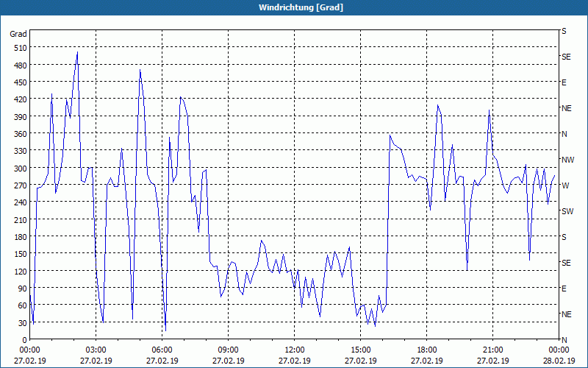
Task: Click the 28.02.19 date label
Action: click(559, 361)
